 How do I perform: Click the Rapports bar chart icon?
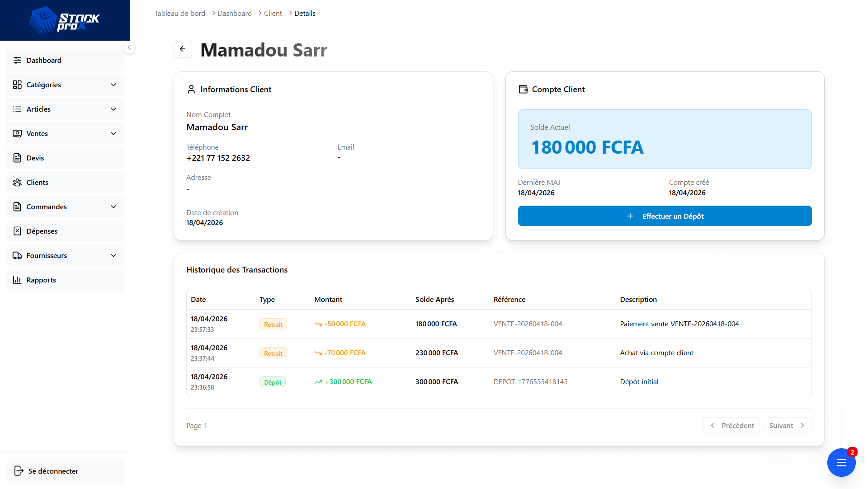[17, 280]
